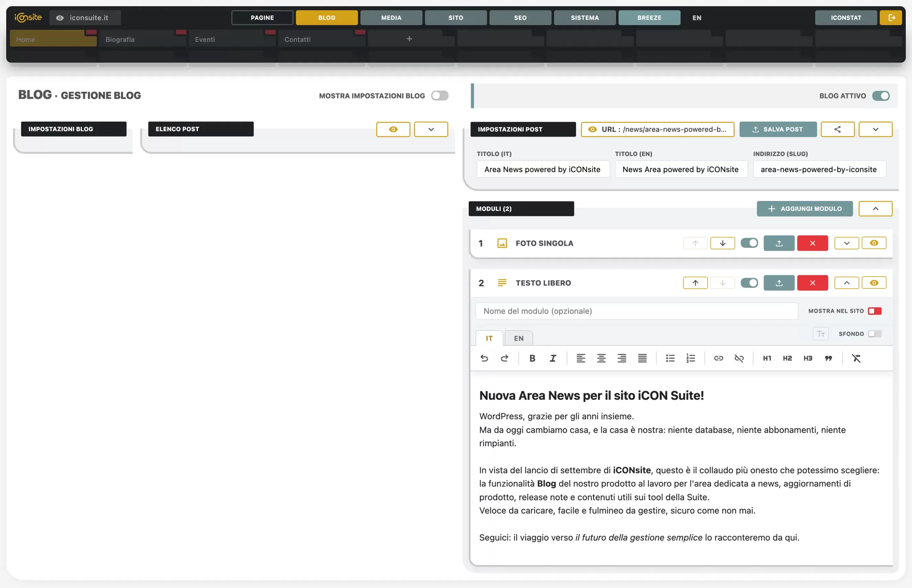The height and width of the screenshot is (588, 912).
Task: Open Biografia page tab
Action: tap(142, 39)
